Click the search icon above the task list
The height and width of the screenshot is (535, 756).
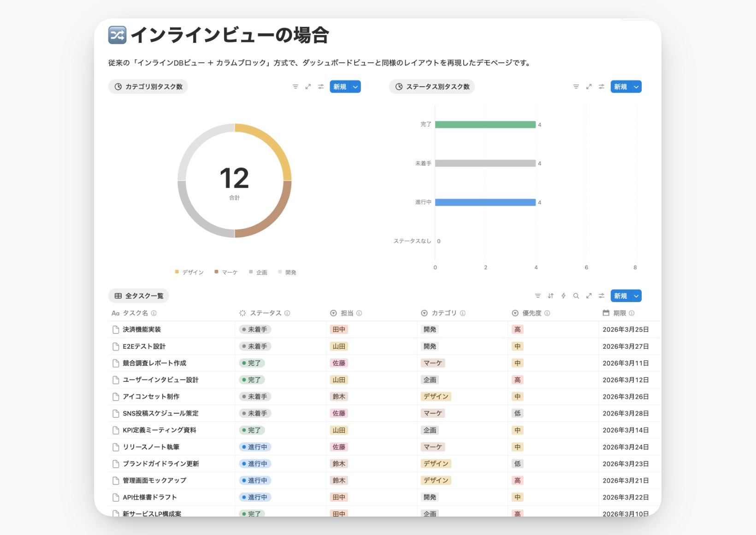tap(576, 296)
